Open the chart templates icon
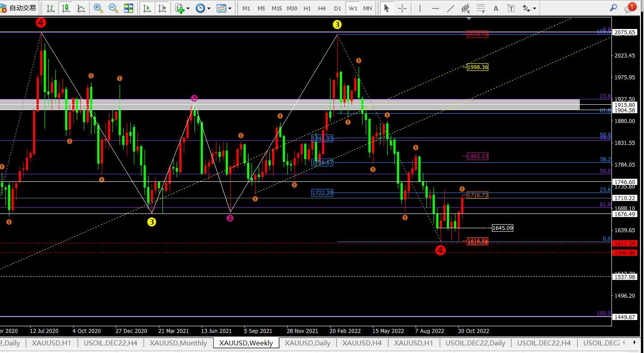 point(221,8)
